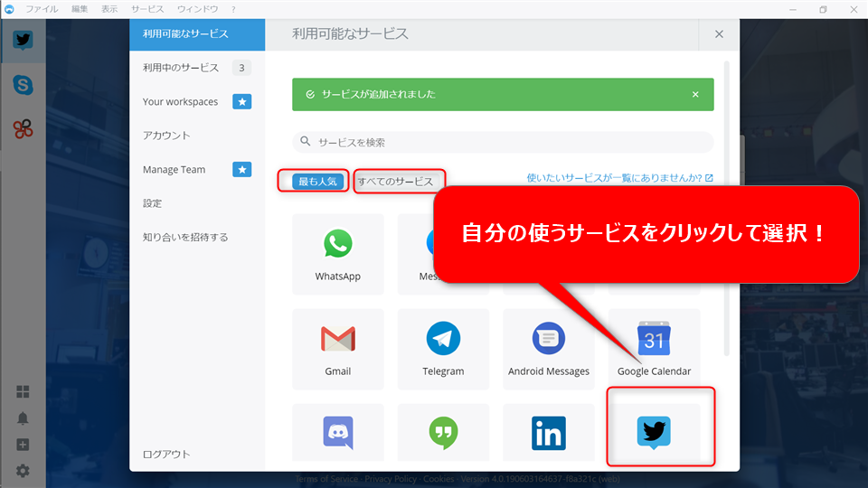Viewport: 868px width, 488px height.
Task: Open the 編集 menu
Action: click(80, 9)
